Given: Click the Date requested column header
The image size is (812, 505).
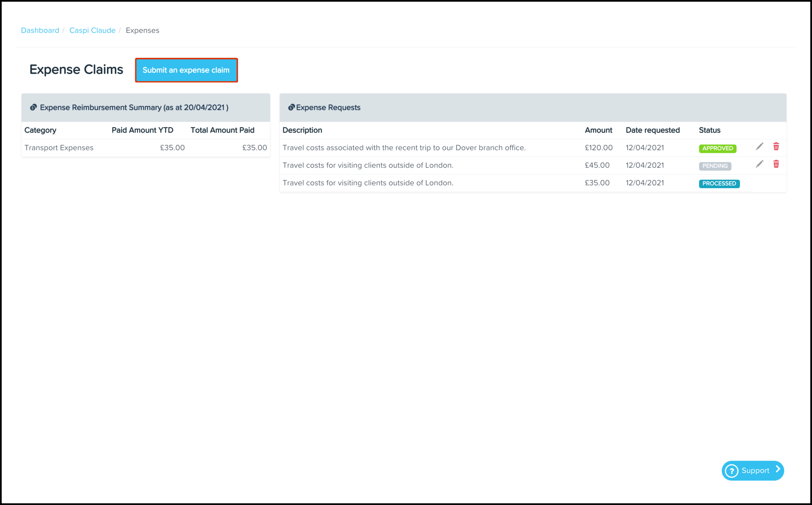Looking at the screenshot, I should pos(653,130).
